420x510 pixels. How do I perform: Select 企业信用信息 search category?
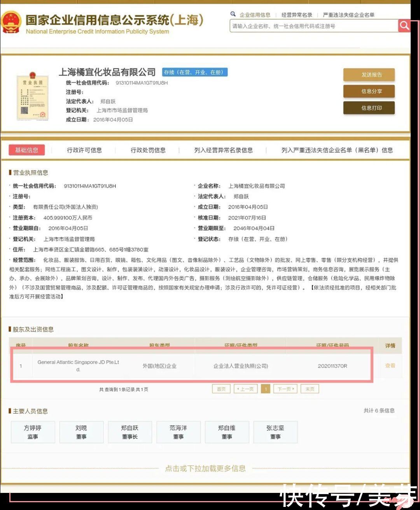(x=255, y=15)
